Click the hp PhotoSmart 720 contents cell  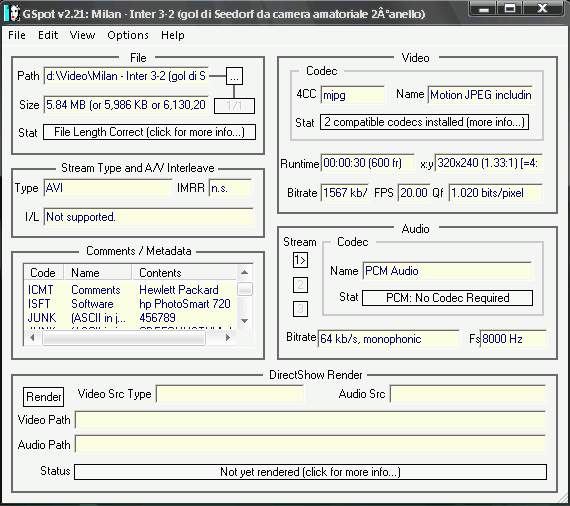pos(185,304)
